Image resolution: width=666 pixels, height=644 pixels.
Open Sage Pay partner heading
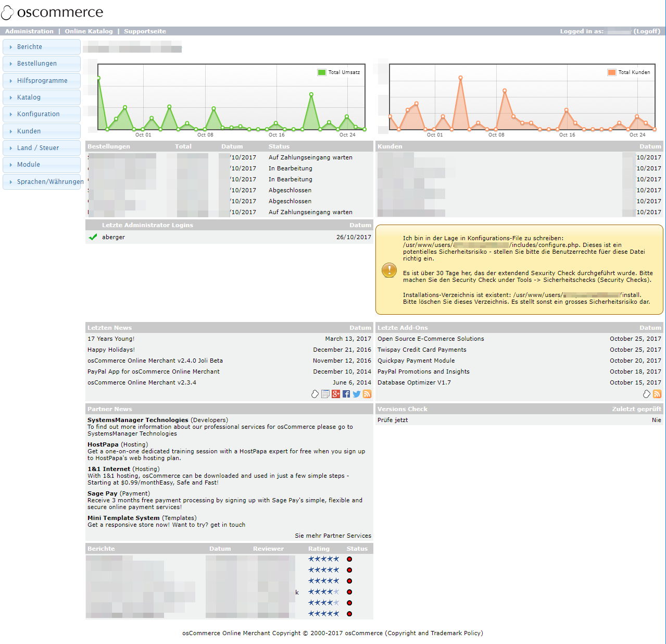103,493
